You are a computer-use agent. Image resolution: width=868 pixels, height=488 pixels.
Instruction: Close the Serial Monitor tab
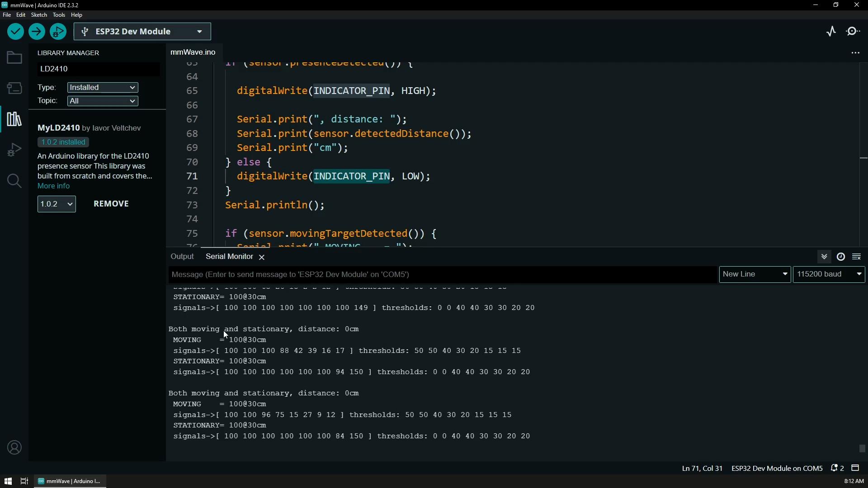262,257
